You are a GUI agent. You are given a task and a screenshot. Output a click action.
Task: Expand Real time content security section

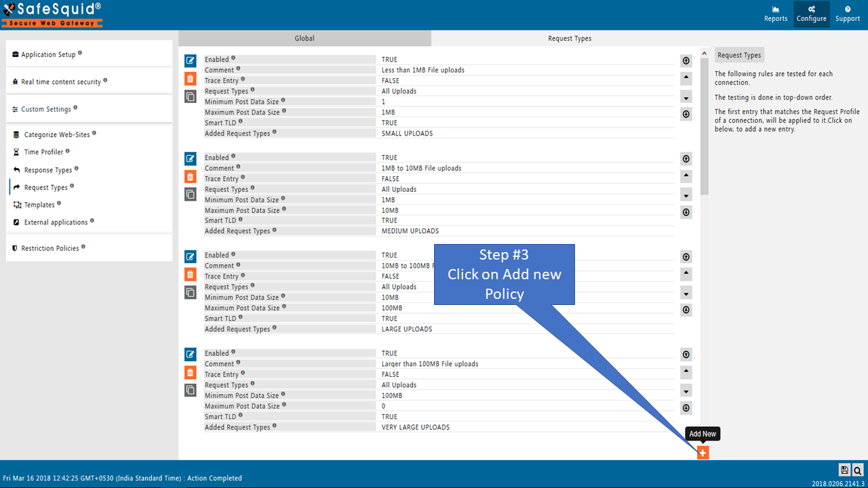click(x=60, y=82)
